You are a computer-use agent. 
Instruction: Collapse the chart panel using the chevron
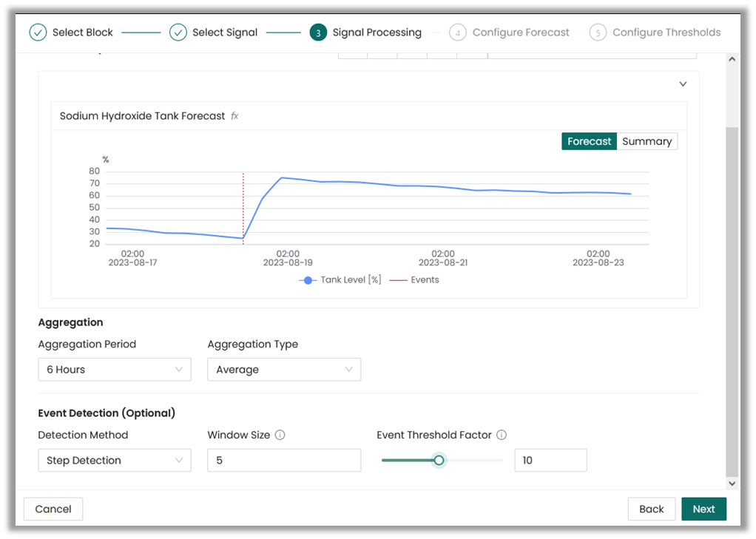(x=683, y=84)
